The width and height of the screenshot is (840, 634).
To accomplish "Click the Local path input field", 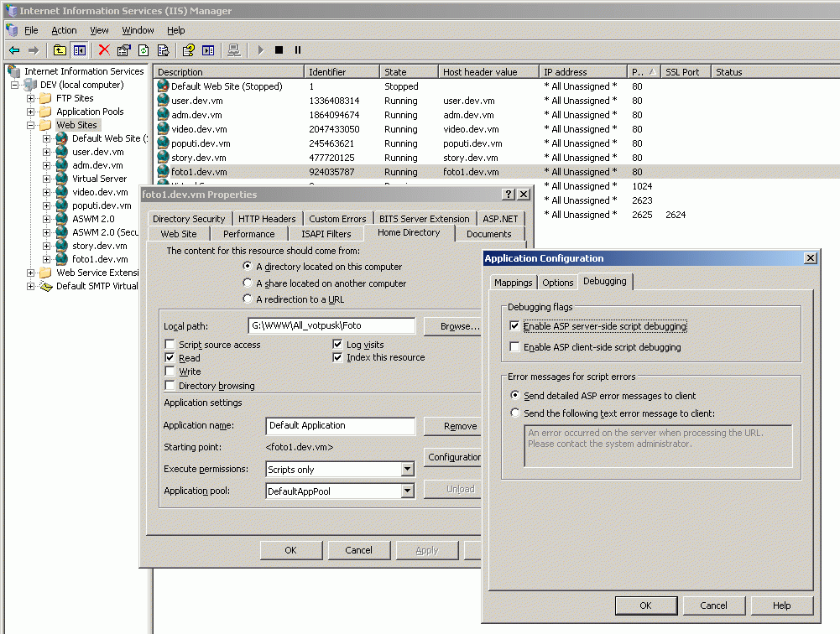I will pos(331,325).
